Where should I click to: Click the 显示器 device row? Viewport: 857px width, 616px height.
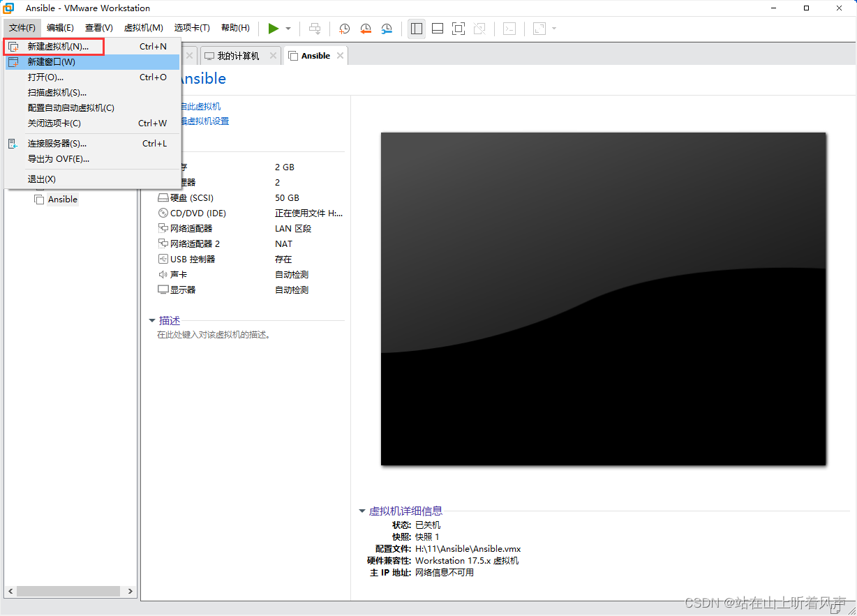(251, 290)
